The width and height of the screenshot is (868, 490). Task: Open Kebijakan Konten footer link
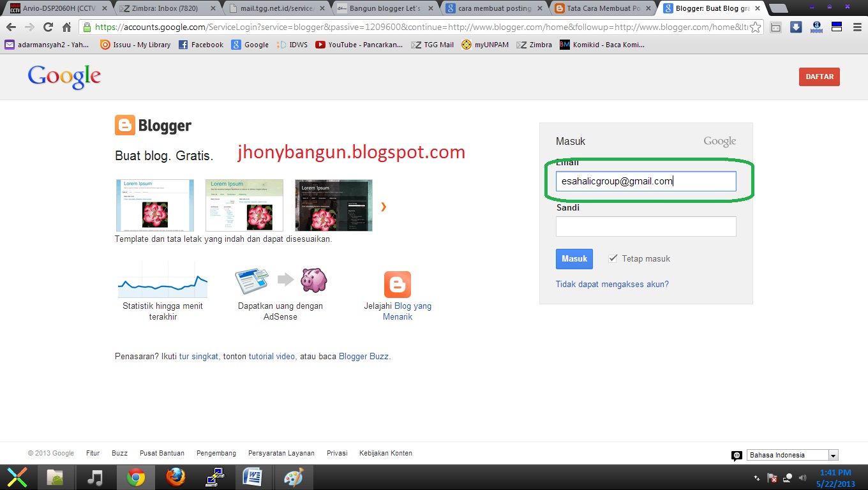[x=385, y=453]
